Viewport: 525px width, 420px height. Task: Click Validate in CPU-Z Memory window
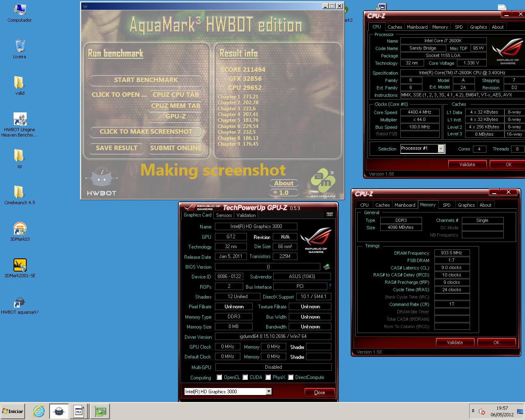click(454, 342)
